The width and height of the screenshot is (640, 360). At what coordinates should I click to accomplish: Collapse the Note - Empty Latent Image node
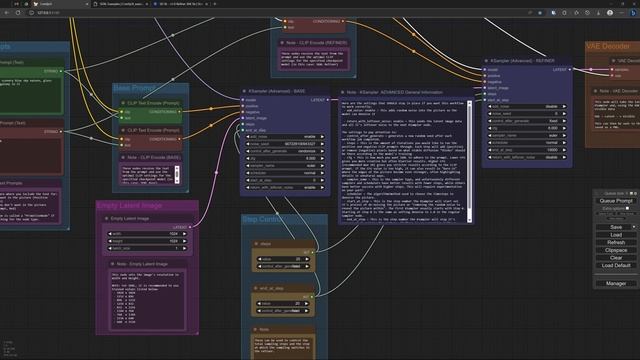[x=113, y=264]
